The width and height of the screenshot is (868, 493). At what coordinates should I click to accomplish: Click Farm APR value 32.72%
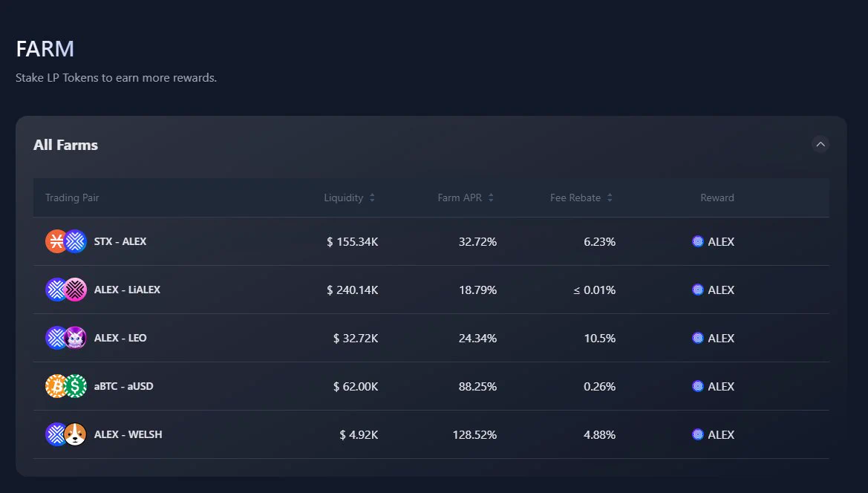477,242
